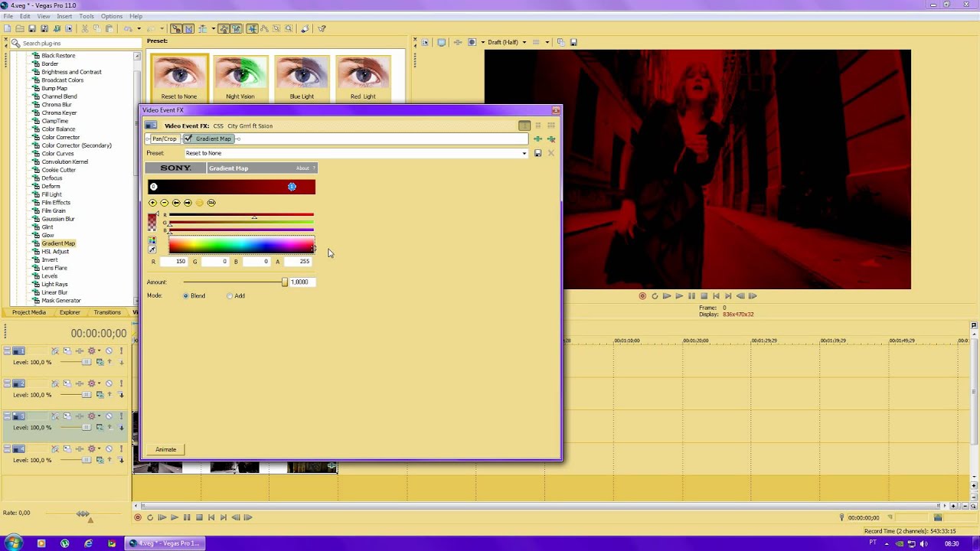The width and height of the screenshot is (980, 551).
Task: Switch color model with RGB/HSL icon
Action: tap(152, 241)
